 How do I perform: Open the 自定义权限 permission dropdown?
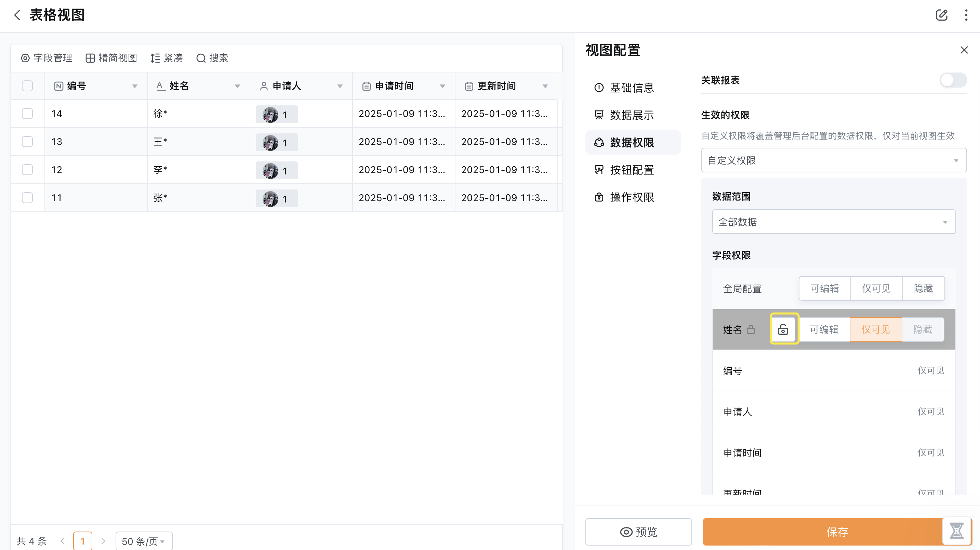click(834, 160)
